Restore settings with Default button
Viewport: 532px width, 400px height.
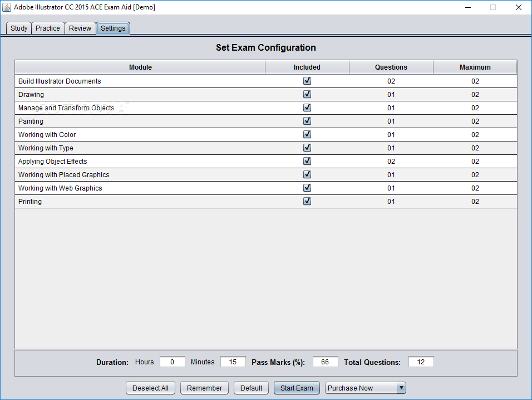coord(251,388)
